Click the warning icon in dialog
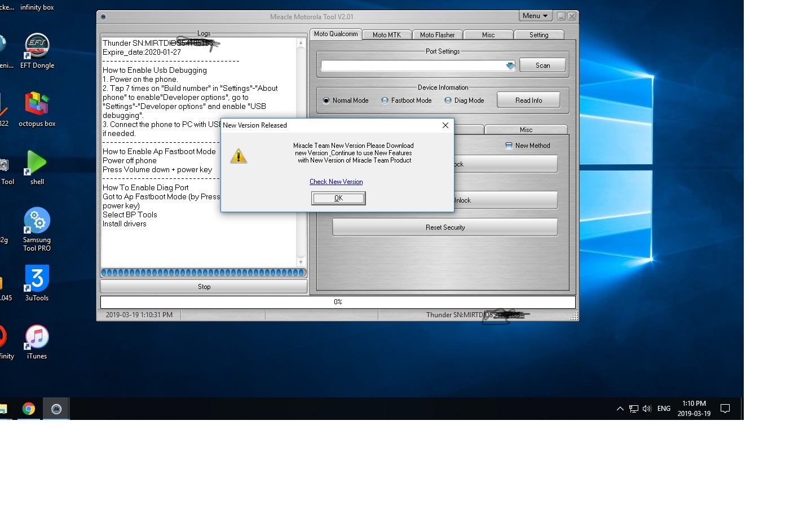The height and width of the screenshot is (508, 812). click(x=239, y=156)
